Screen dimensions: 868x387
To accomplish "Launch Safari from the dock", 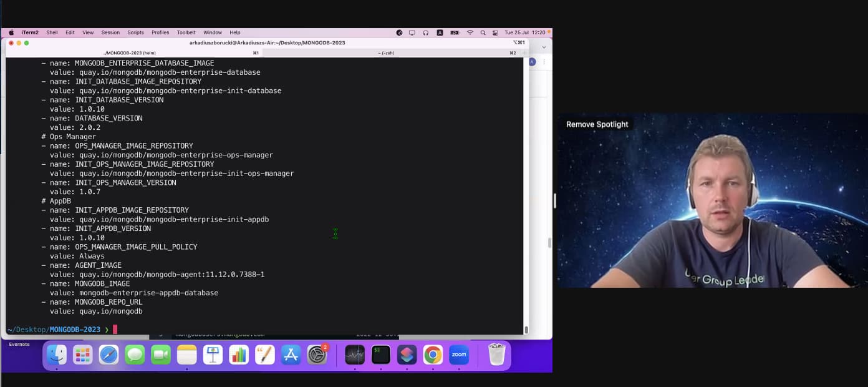I will (x=109, y=355).
